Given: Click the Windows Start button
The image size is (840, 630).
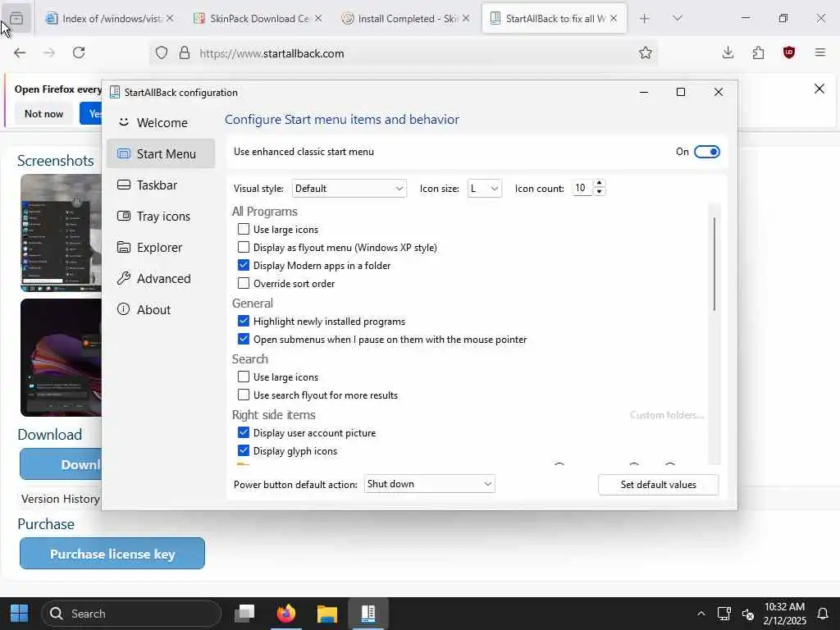Looking at the screenshot, I should 20,614.
